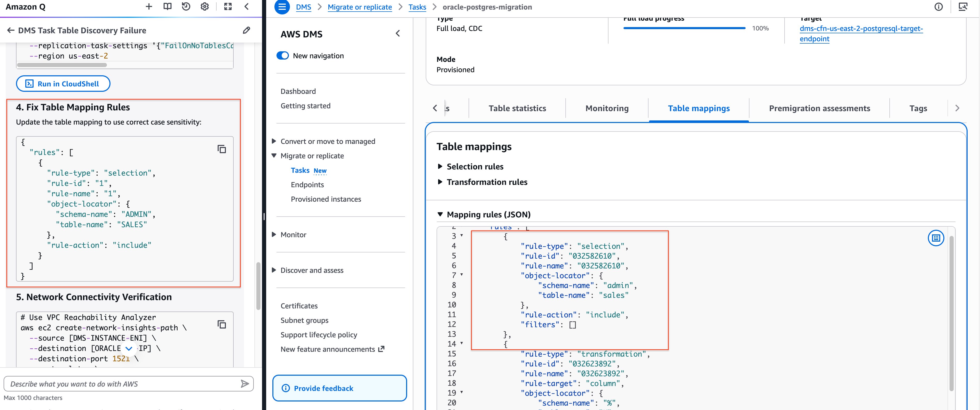
Task: Toggle the New navigation switch
Action: tap(283, 55)
